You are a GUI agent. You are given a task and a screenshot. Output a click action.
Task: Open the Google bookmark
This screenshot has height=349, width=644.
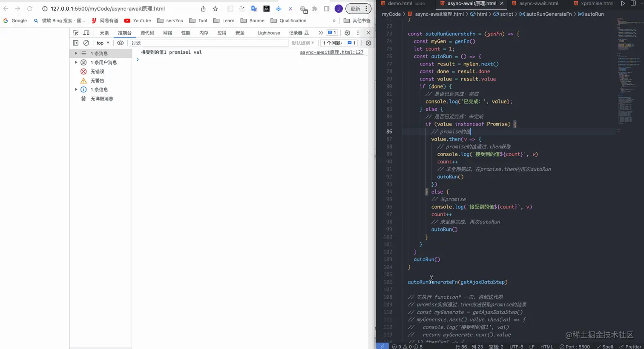click(x=15, y=20)
